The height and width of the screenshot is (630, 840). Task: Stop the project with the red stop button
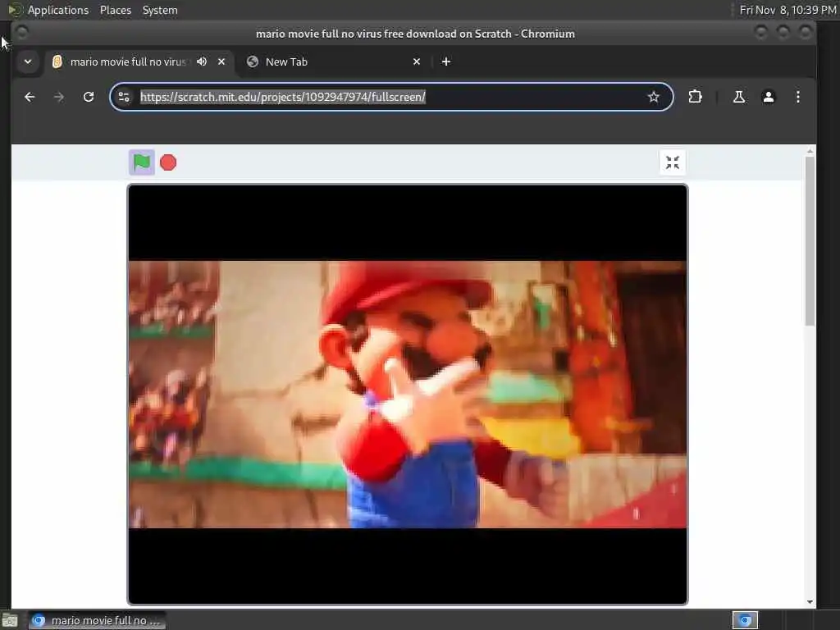(168, 162)
